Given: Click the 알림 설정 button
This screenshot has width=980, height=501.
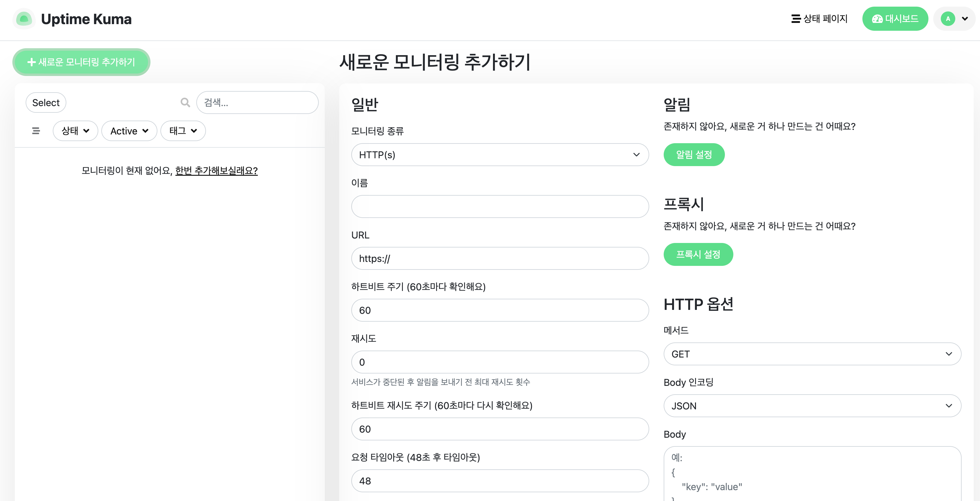Looking at the screenshot, I should coord(694,155).
